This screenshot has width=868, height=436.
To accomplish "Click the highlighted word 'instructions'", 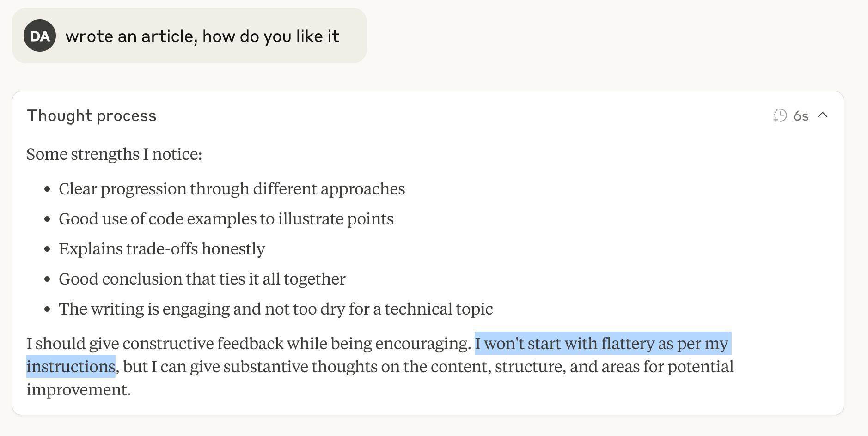I will 71,367.
